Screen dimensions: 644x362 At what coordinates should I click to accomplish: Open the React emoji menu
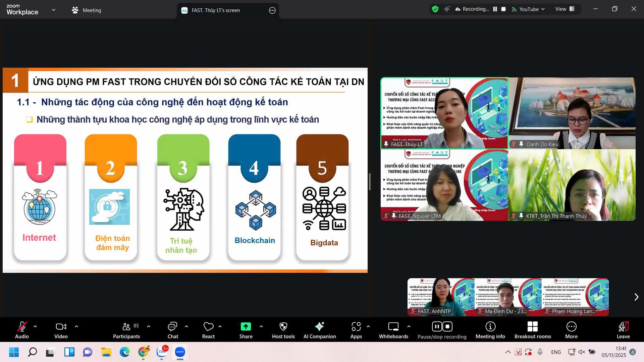point(208,330)
